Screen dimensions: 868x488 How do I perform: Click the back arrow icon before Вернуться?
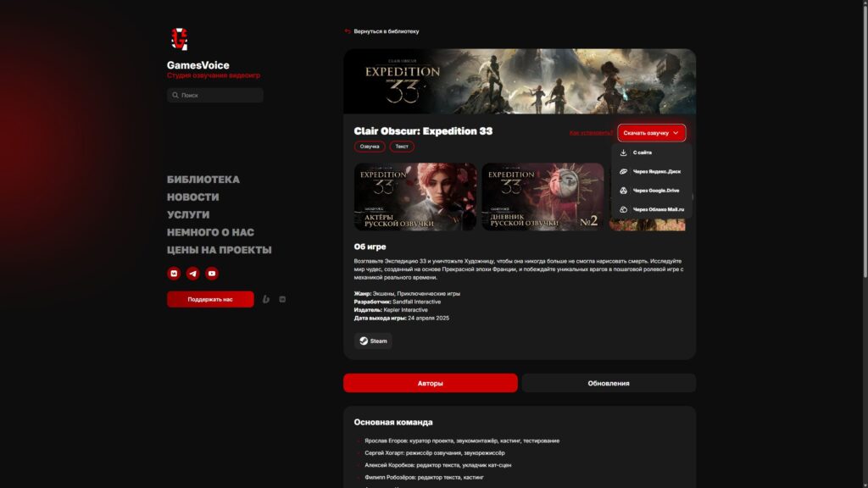[x=348, y=31]
